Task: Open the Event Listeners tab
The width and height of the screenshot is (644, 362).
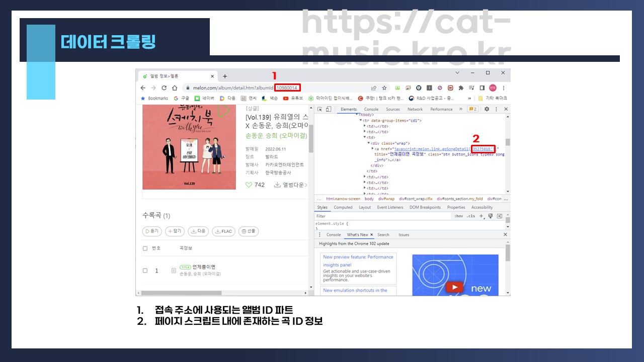Action: coord(390,207)
